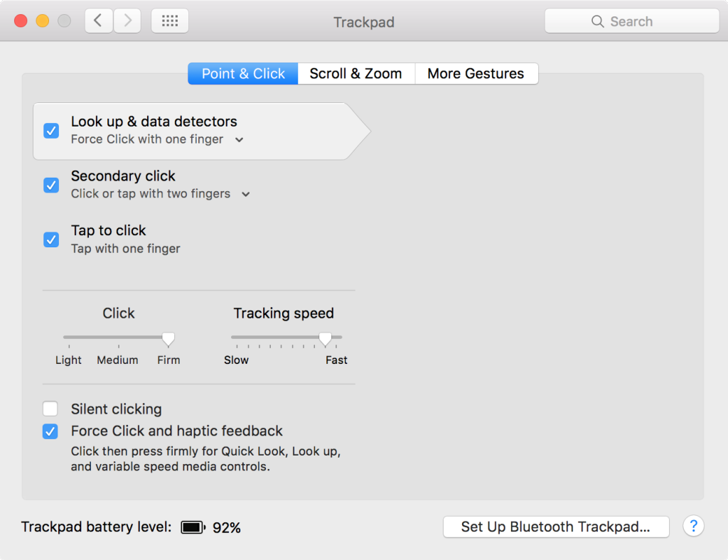This screenshot has width=728, height=560.
Task: Click the Tracking speed slider handle
Action: coord(325,338)
